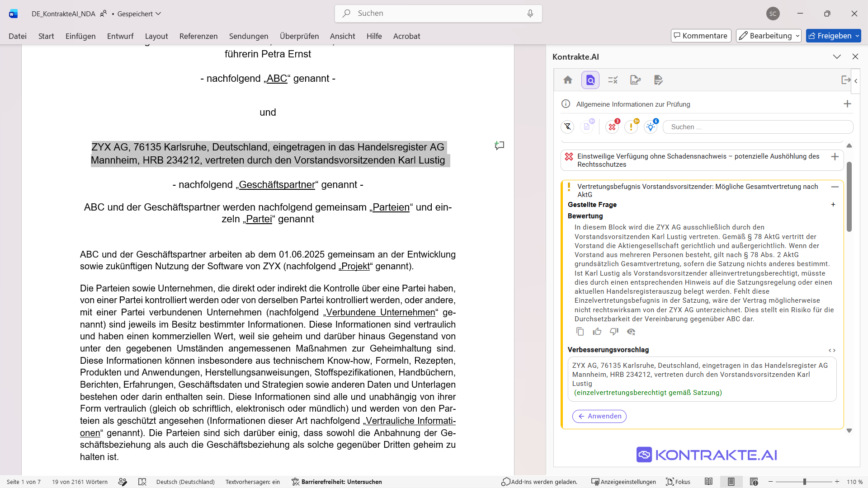Collapse the side panel with the left chevron
This screenshot has width=868, height=488.
click(856, 81)
